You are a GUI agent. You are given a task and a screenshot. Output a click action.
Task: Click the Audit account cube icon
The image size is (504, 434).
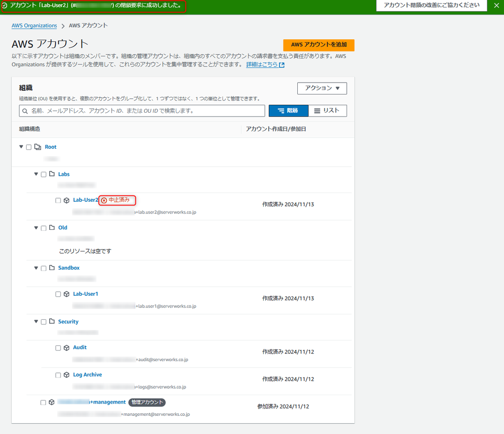click(x=66, y=348)
